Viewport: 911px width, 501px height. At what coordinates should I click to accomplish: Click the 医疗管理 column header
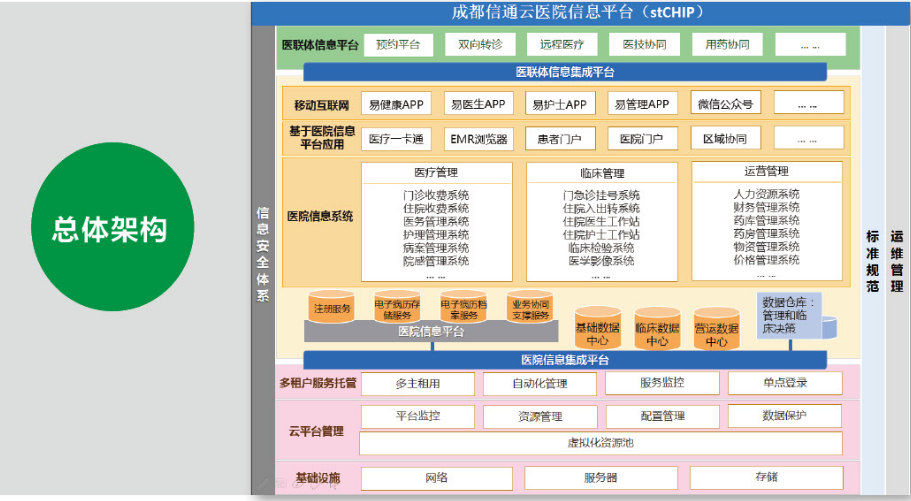point(436,173)
